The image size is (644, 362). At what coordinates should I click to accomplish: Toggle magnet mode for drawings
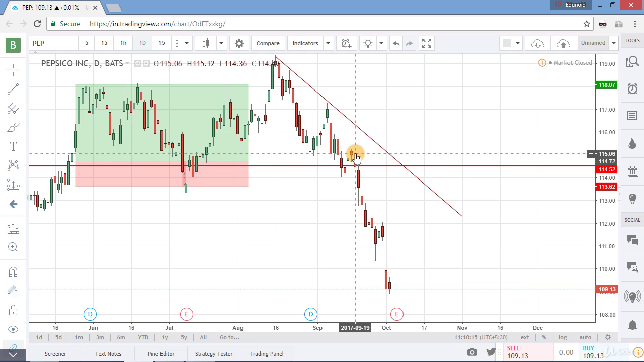[x=13, y=272]
